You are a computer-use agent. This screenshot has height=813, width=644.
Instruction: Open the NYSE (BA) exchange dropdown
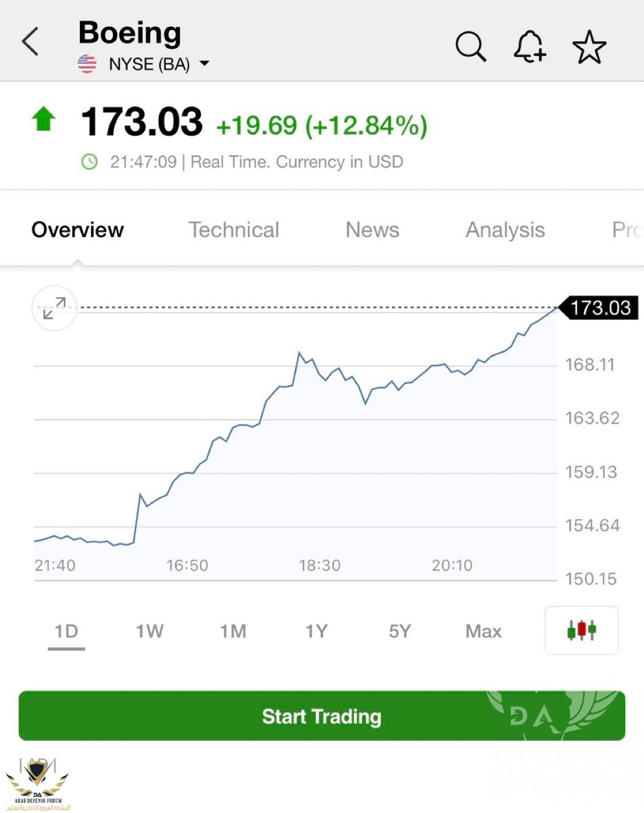159,64
